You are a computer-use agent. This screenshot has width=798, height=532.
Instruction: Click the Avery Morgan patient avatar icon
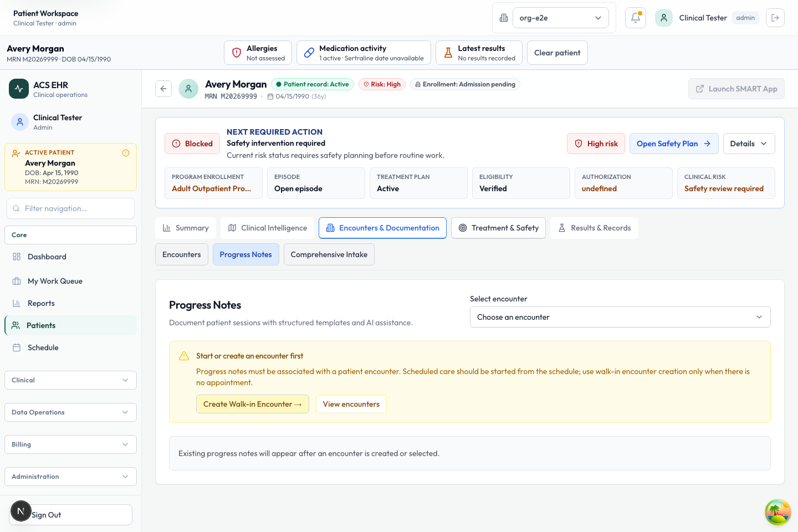click(x=188, y=89)
